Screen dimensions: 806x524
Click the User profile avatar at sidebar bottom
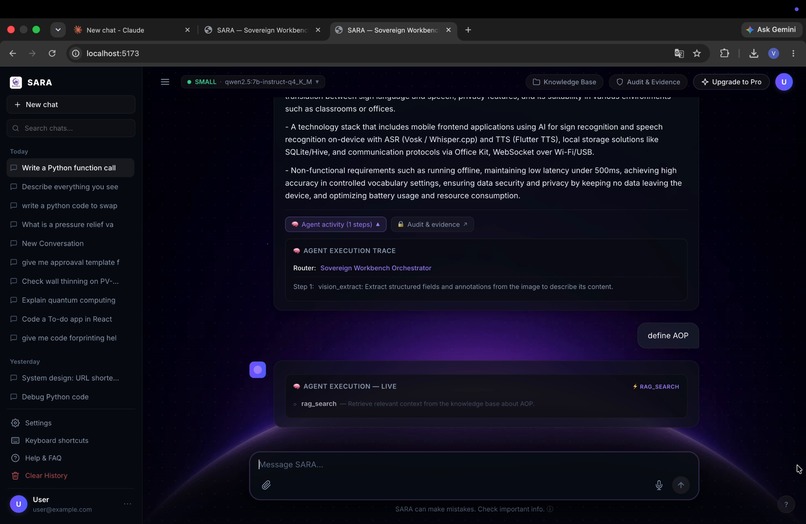(19, 504)
